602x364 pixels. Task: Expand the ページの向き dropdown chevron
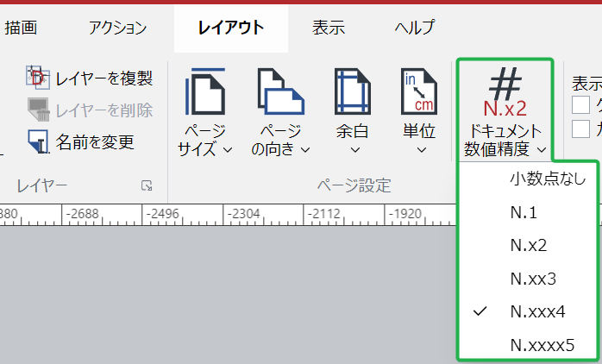[x=305, y=150]
